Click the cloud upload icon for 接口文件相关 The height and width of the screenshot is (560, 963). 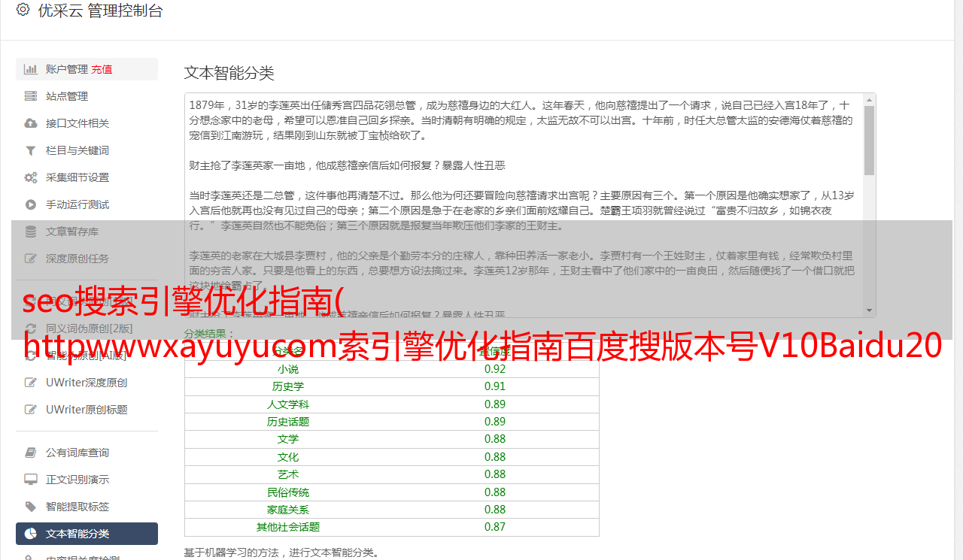[x=31, y=123]
